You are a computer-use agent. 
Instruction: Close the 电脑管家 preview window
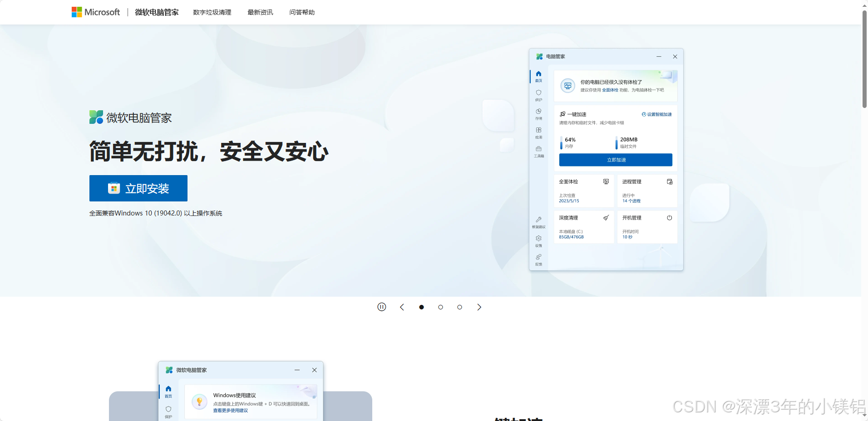[675, 57]
